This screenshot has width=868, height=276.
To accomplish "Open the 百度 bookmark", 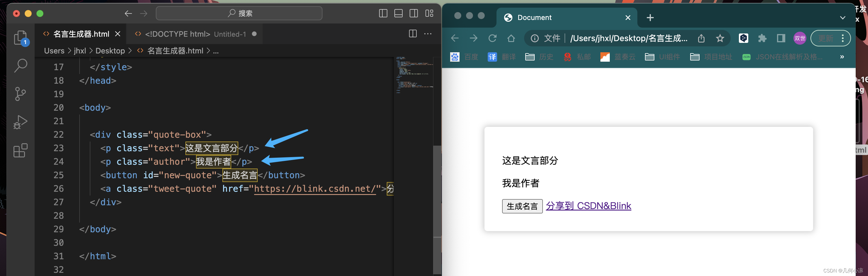I will [x=464, y=57].
